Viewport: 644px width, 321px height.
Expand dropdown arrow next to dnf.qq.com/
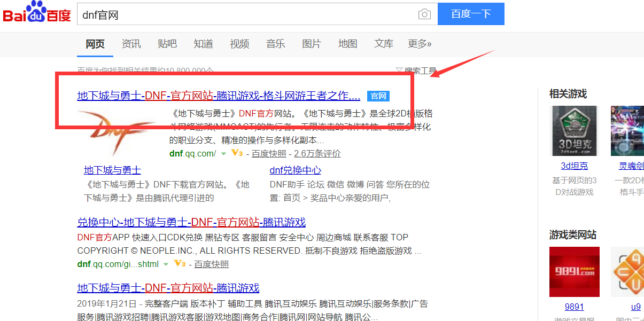[224, 154]
